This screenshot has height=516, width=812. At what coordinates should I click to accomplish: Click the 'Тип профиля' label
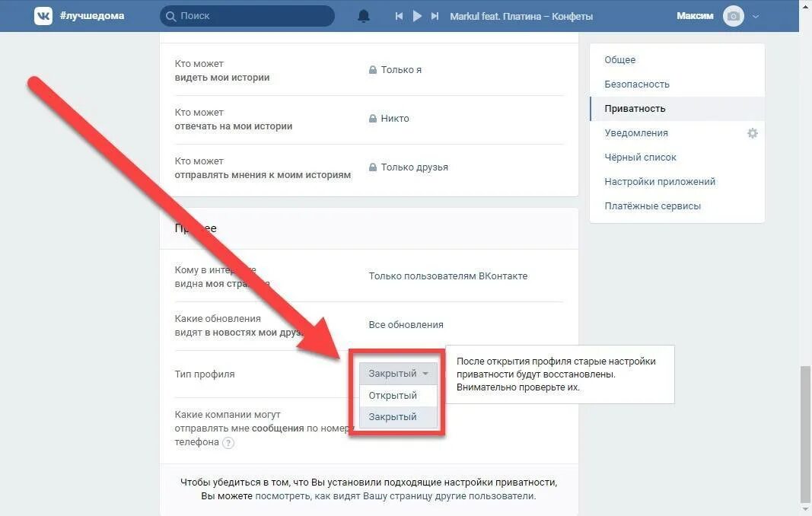pyautogui.click(x=205, y=374)
